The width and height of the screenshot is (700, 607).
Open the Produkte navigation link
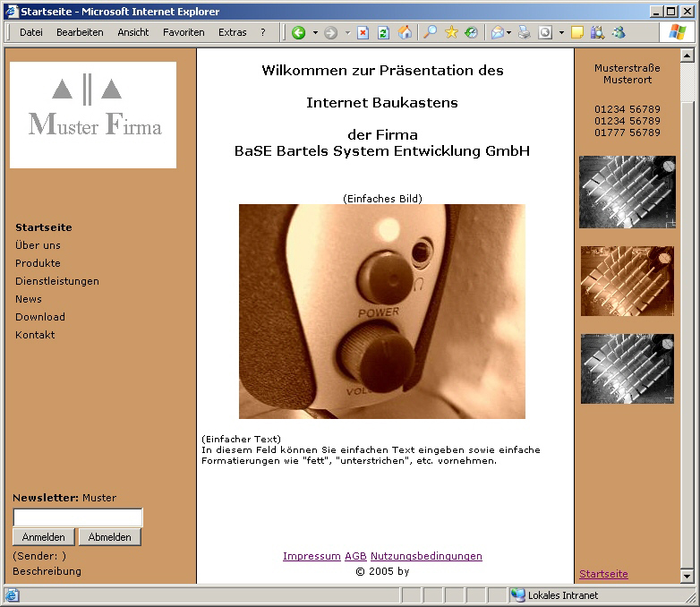(38, 263)
